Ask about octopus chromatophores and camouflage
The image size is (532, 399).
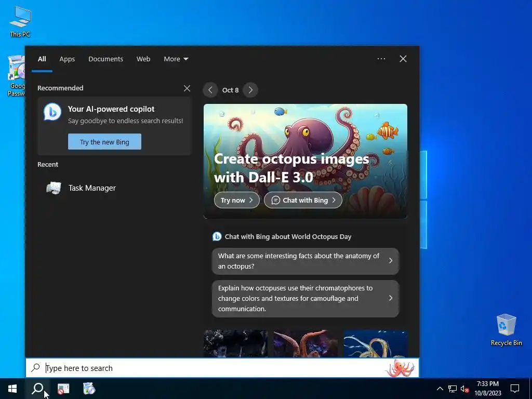pos(305,299)
